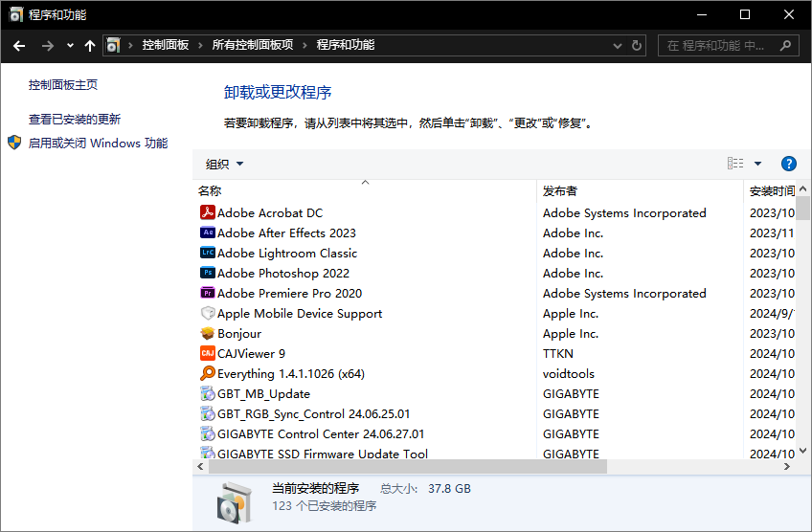Open 查看已安装的更新 link
Screen dimensions: 812x532
(x=75, y=119)
